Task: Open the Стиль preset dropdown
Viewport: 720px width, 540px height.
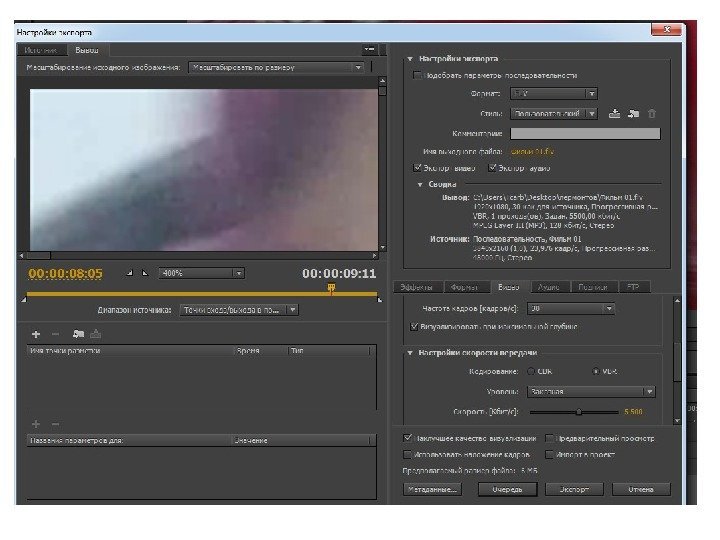Action: pos(553,113)
